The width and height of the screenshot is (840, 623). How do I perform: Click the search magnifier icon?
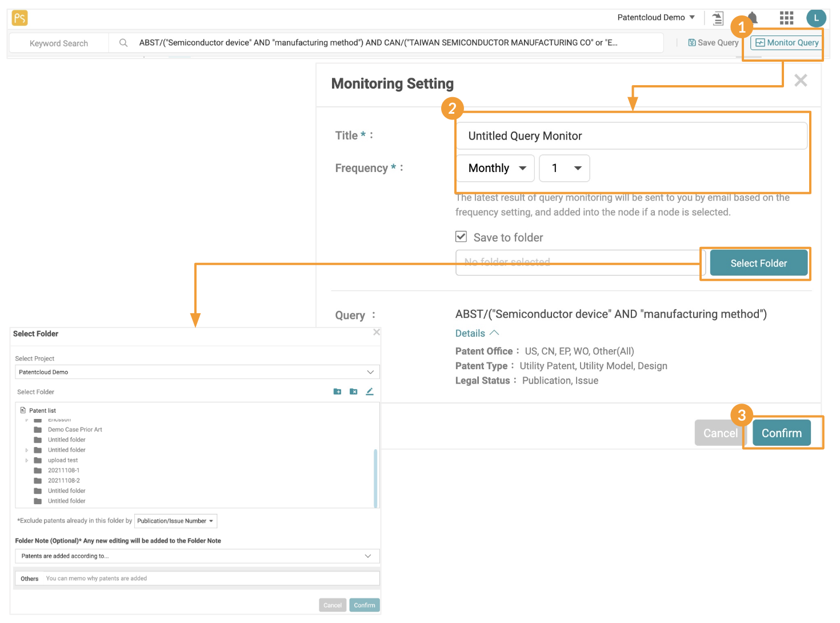123,43
